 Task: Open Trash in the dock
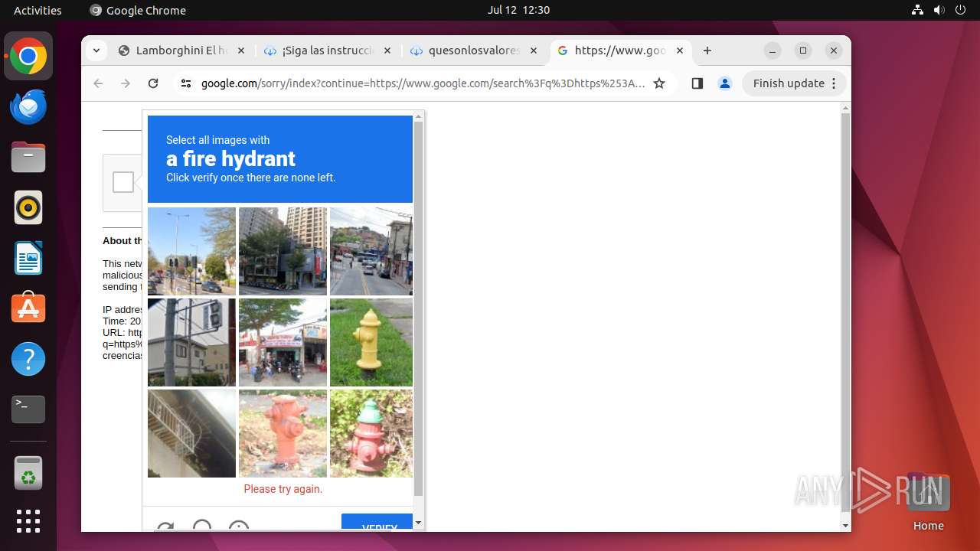[x=28, y=473]
